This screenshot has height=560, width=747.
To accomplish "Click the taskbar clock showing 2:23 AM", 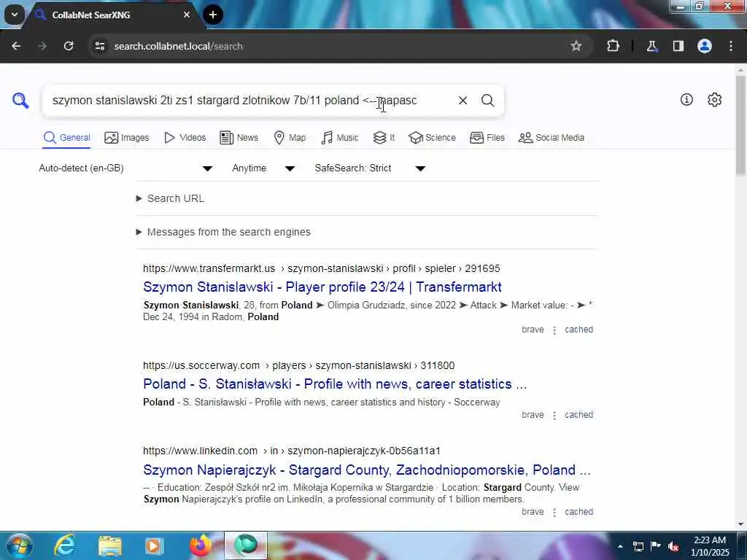I will click(x=710, y=546).
